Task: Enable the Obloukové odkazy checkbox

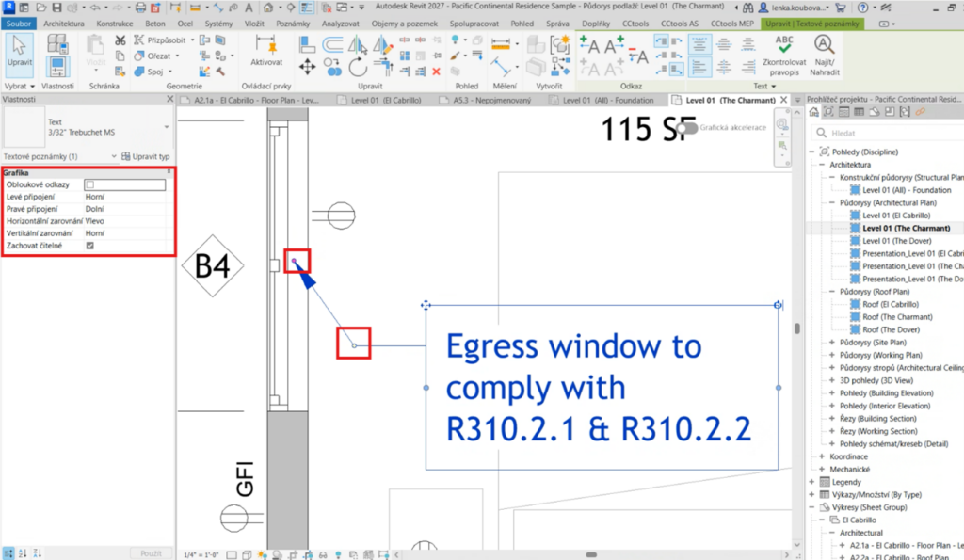Action: (x=90, y=184)
